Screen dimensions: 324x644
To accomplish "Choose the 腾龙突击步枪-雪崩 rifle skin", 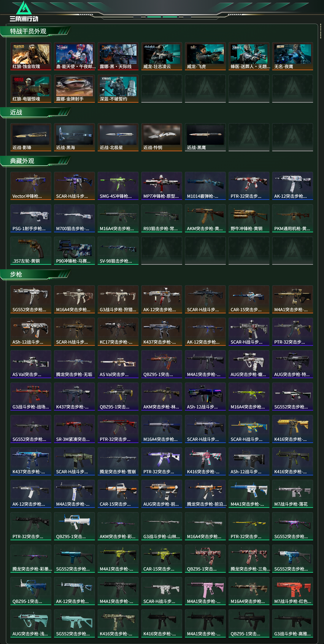I will pos(118,461).
